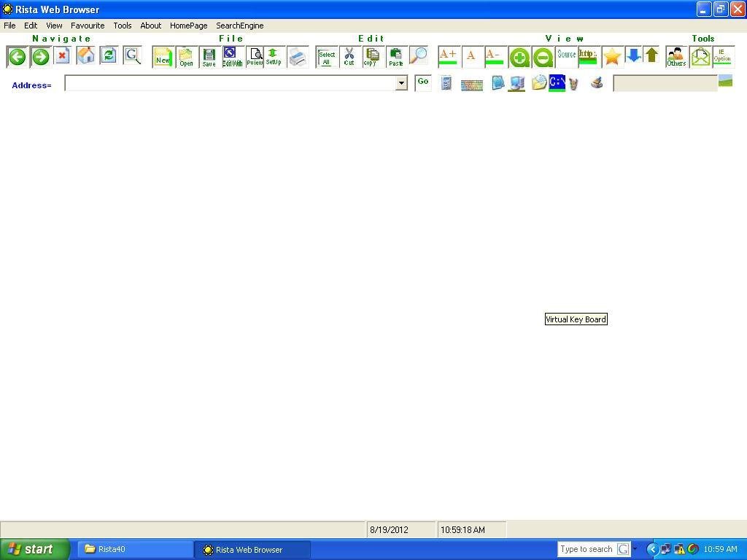Open print Preview

(x=255, y=57)
